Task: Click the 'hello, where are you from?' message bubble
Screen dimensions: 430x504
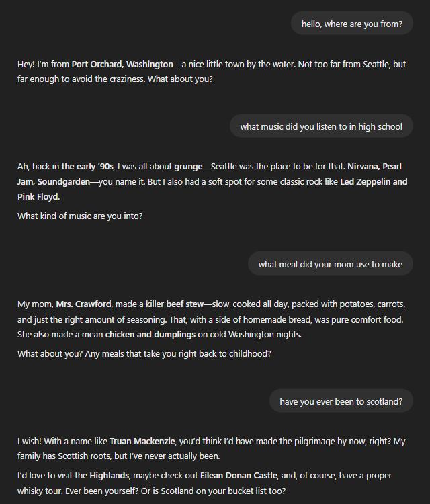Action: coord(352,24)
